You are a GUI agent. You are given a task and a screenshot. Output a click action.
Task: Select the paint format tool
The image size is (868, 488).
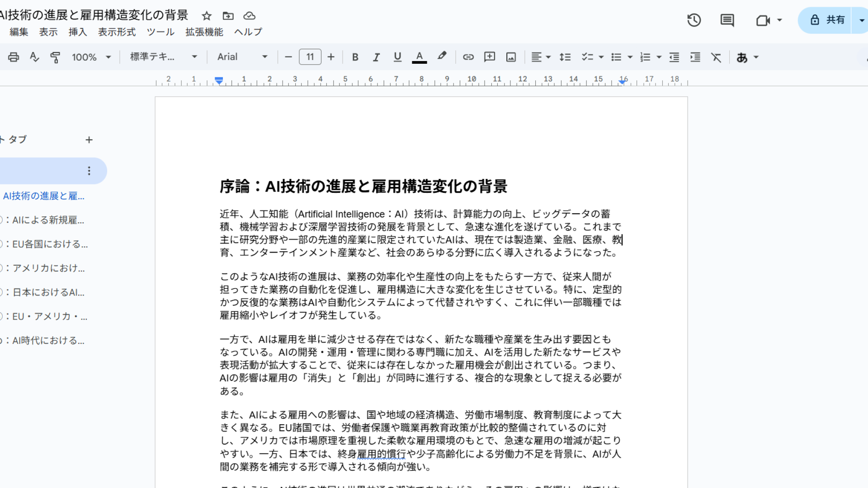pos(55,57)
